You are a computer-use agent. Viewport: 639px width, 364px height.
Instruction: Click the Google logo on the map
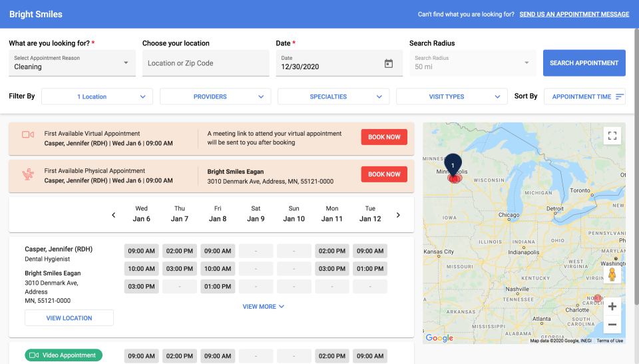[439, 337]
